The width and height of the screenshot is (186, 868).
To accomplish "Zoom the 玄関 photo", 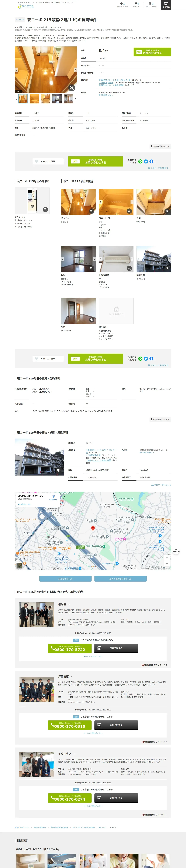I will click(167, 211).
